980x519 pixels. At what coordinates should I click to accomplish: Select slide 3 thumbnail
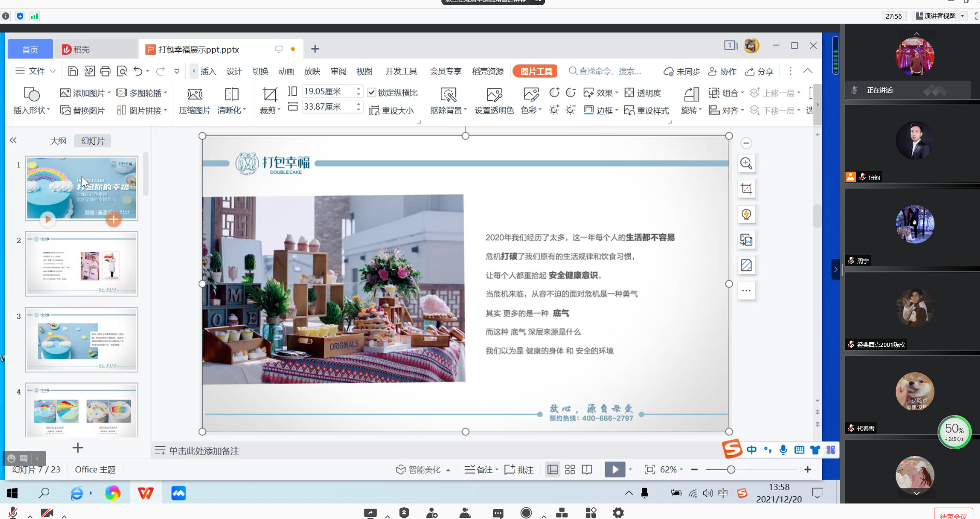tap(82, 340)
